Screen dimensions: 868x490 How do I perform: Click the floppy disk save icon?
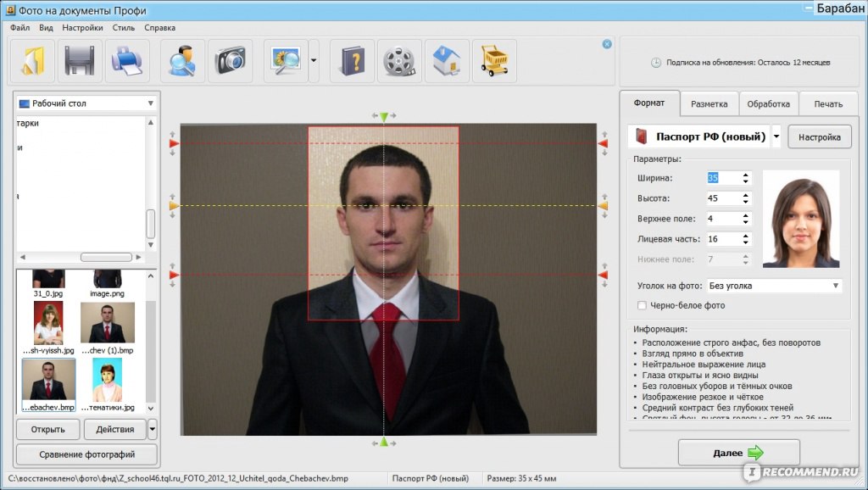(x=80, y=61)
